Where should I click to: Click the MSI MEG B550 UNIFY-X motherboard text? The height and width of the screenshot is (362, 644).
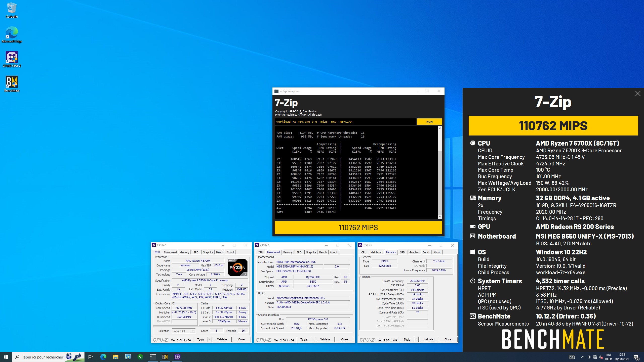(x=585, y=236)
